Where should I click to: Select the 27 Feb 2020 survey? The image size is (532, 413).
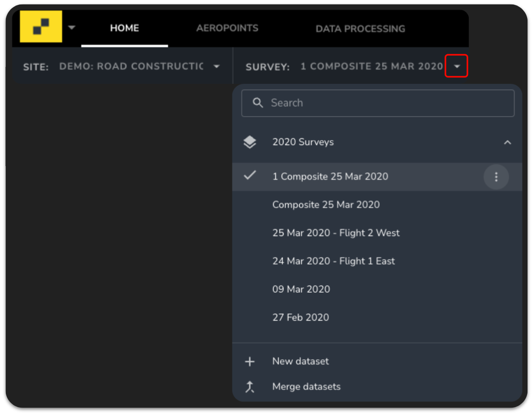click(x=301, y=317)
